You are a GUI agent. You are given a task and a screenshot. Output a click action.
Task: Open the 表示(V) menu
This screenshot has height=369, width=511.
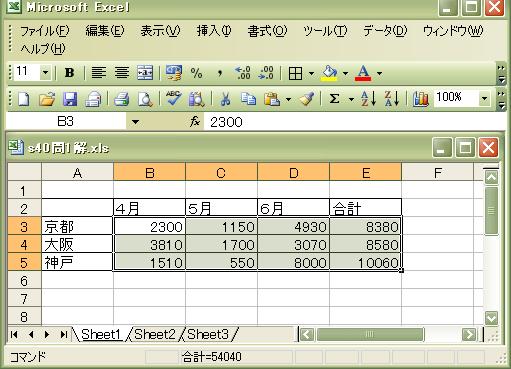pos(160,31)
